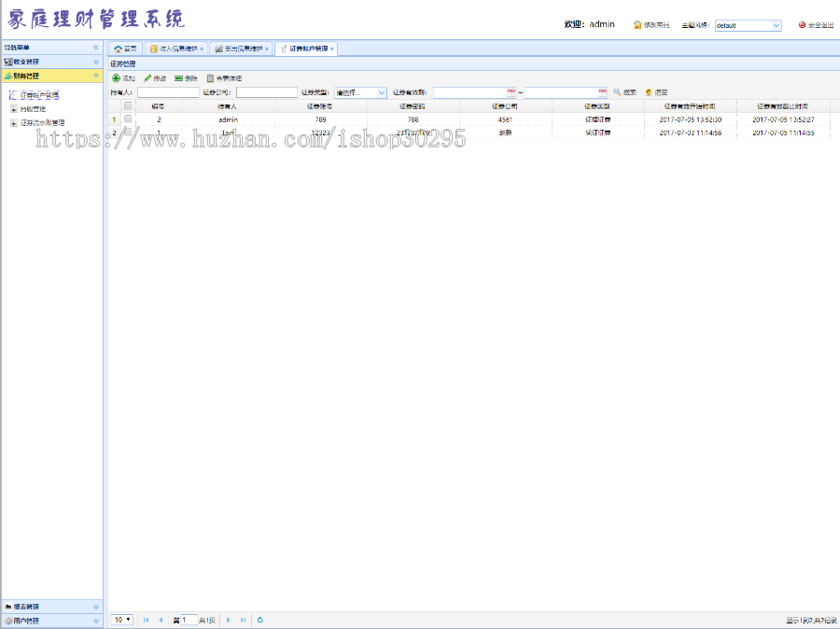Close the 收入信息维护 tab

pyautogui.click(x=202, y=49)
